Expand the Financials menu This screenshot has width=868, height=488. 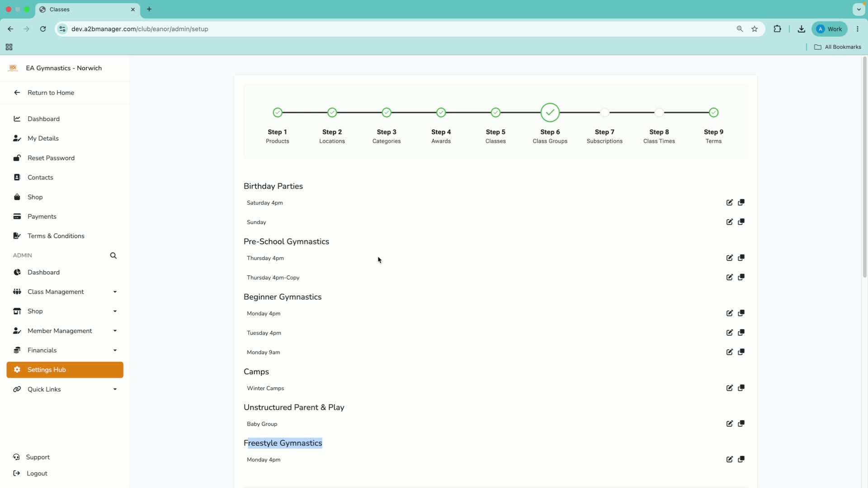[65, 350]
